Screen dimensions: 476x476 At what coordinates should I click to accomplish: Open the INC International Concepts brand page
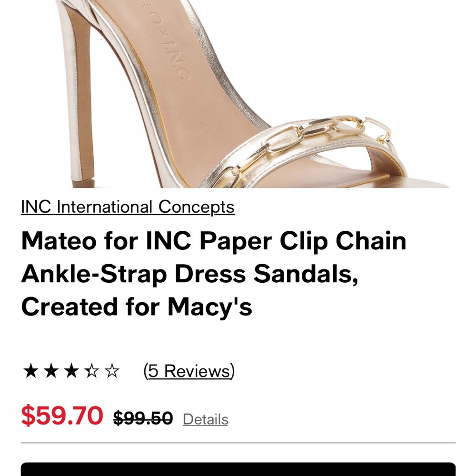click(129, 207)
